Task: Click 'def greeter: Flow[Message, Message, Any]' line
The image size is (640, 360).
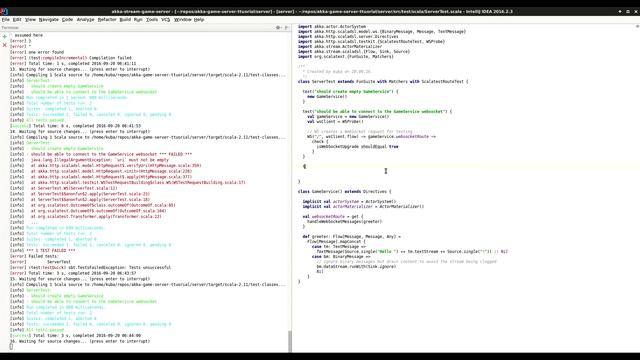Action: click(x=351, y=236)
